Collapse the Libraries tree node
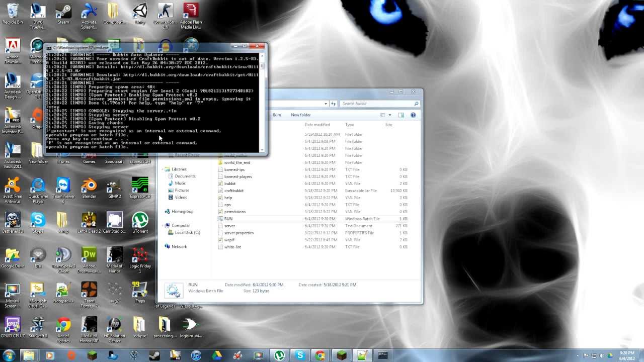This screenshot has height=362, width=644. [x=162, y=169]
